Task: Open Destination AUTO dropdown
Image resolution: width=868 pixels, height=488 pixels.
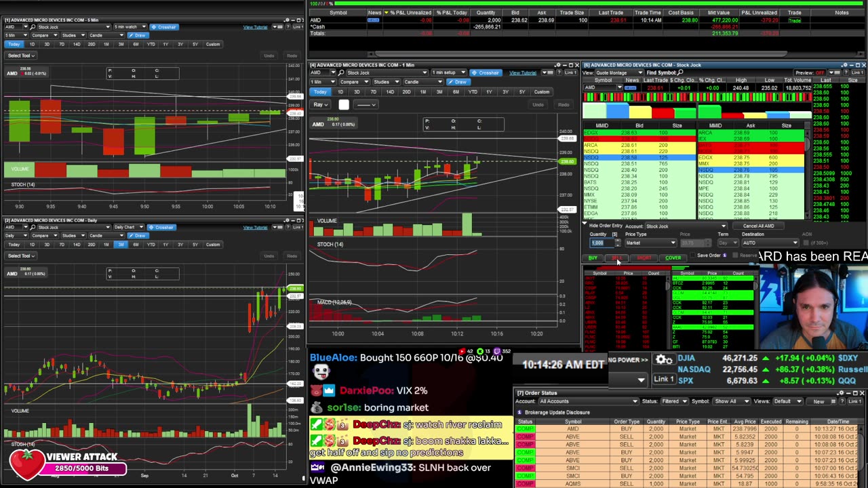Action: (x=770, y=243)
